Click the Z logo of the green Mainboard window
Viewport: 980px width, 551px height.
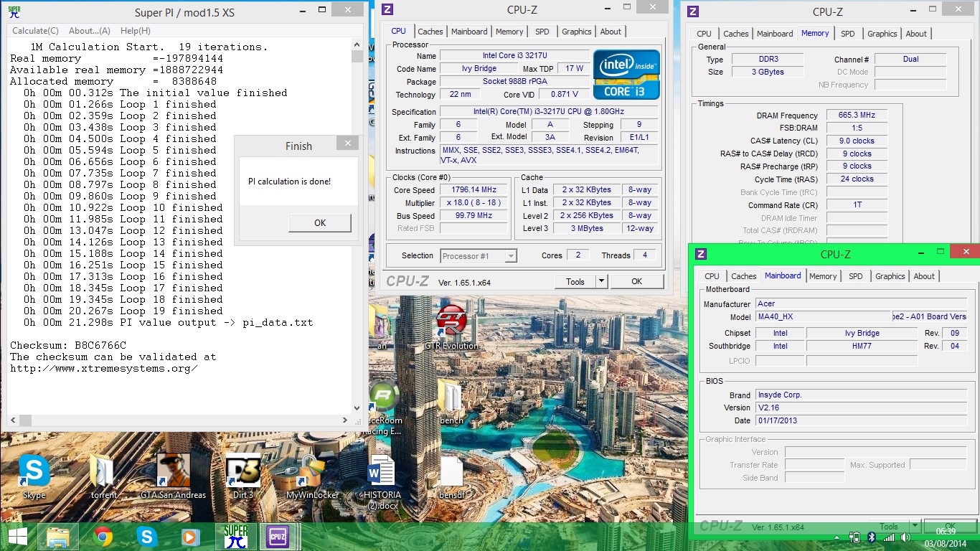tap(701, 253)
